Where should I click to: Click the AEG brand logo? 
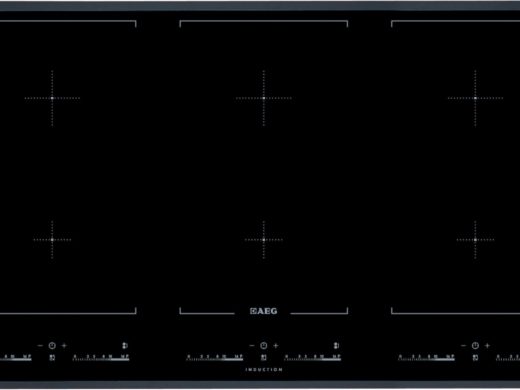pos(264,311)
